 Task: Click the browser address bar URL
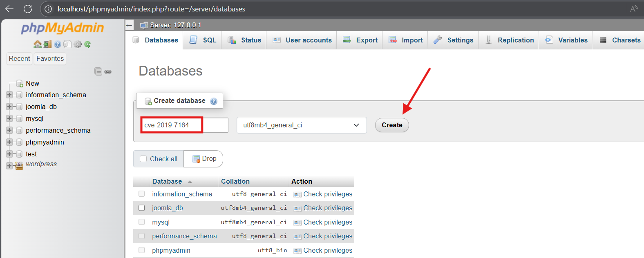151,9
